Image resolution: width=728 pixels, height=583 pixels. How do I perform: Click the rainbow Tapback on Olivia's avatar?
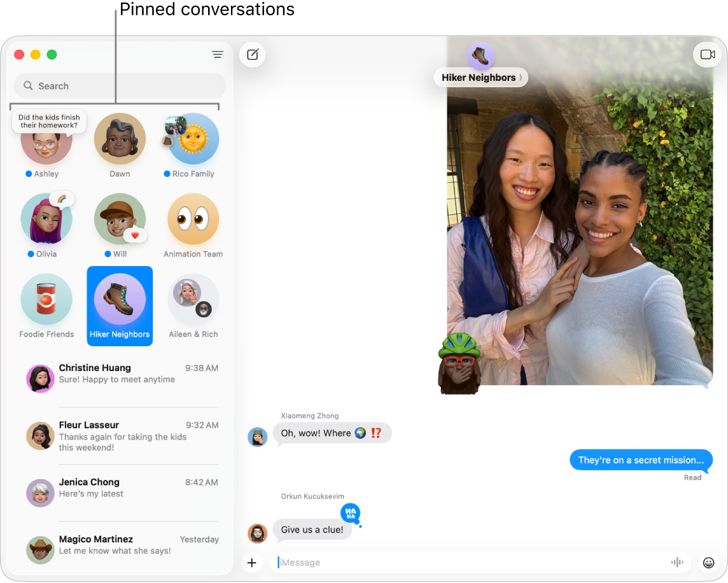pyautogui.click(x=62, y=199)
